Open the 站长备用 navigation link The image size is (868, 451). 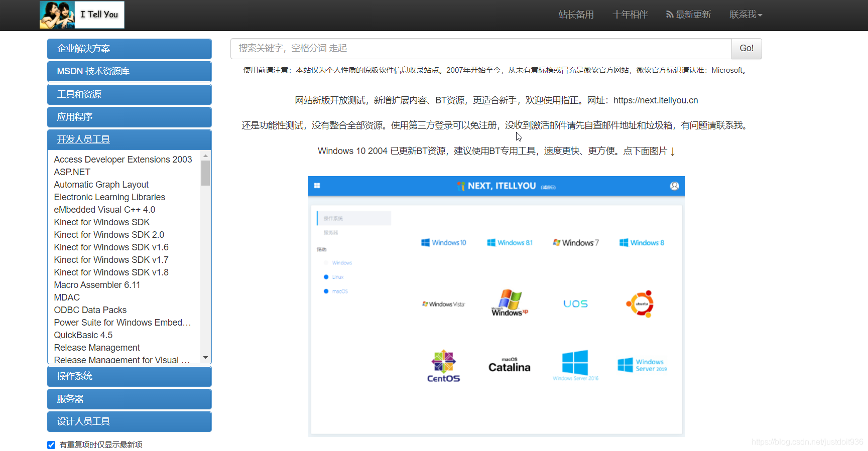pos(576,15)
